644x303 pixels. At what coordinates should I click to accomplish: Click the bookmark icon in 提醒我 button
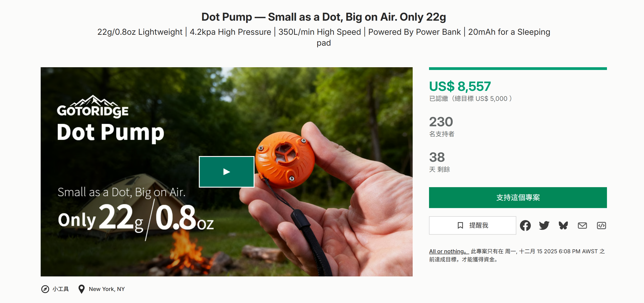[x=460, y=225]
